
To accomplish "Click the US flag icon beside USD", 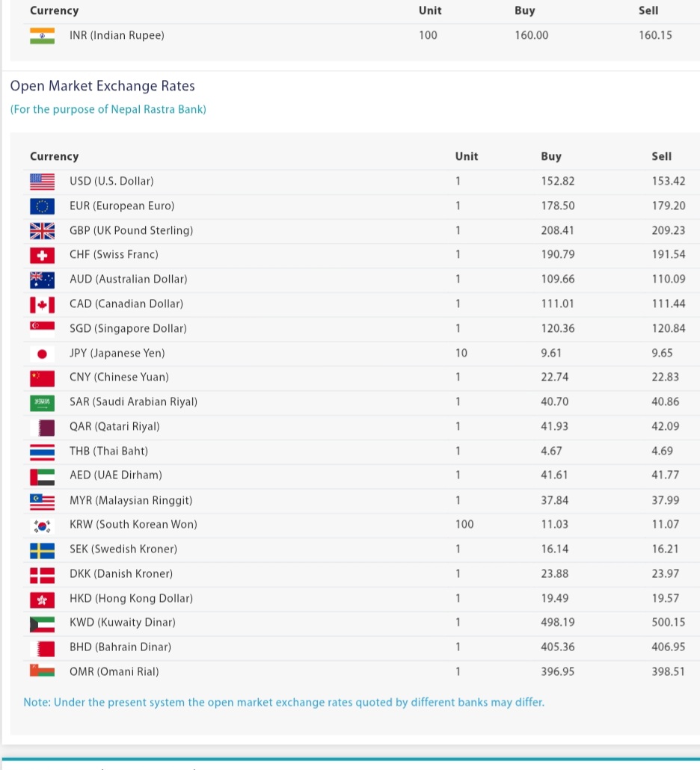I will tap(42, 182).
